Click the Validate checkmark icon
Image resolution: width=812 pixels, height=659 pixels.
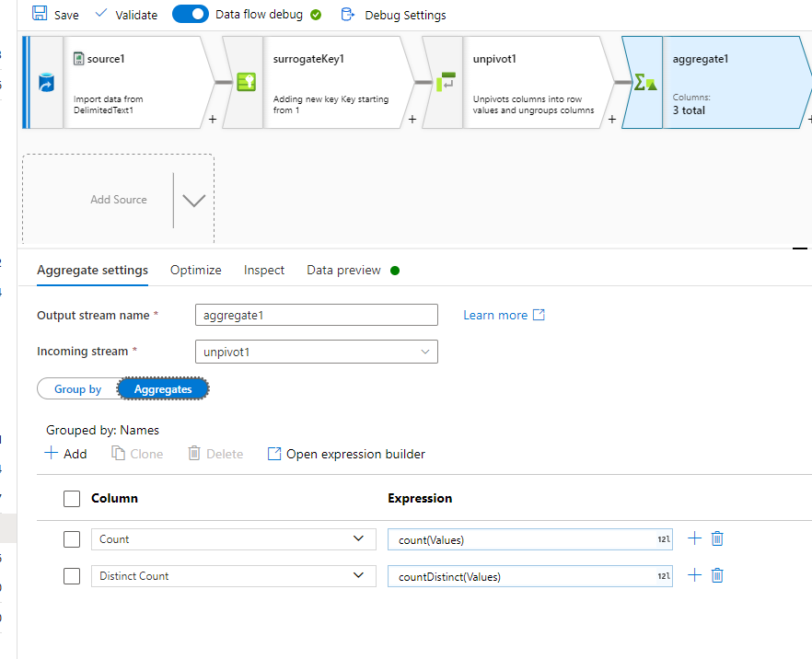[101, 13]
